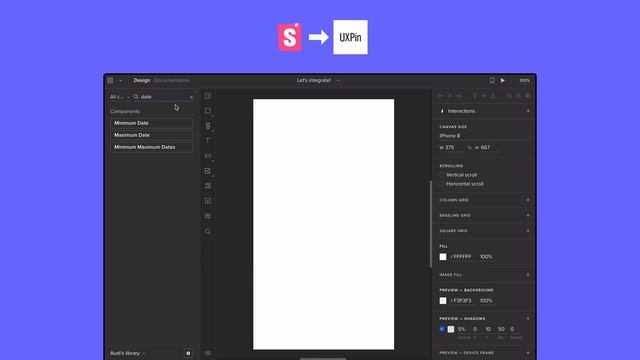Enable the Horizontal scroll checkbox

[x=442, y=184]
